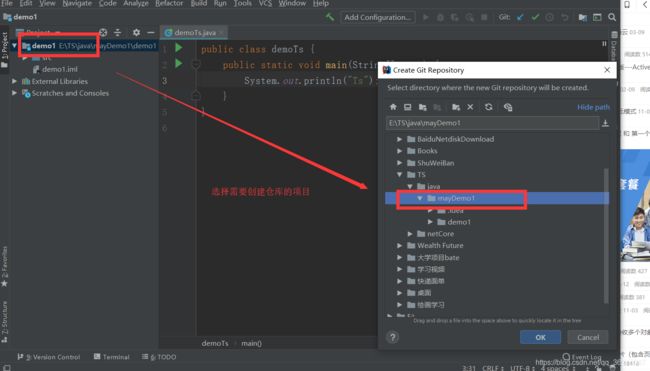Click Add Configuration button
The image size is (650, 371).
(x=378, y=17)
